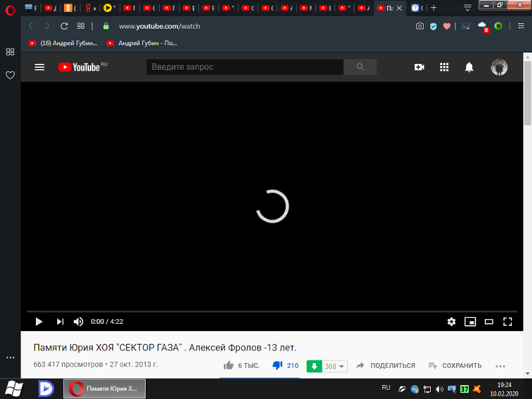Click the ПОДЕЛИТЬСЯ share button
Image resolution: width=532 pixels, height=399 pixels.
pos(386,366)
